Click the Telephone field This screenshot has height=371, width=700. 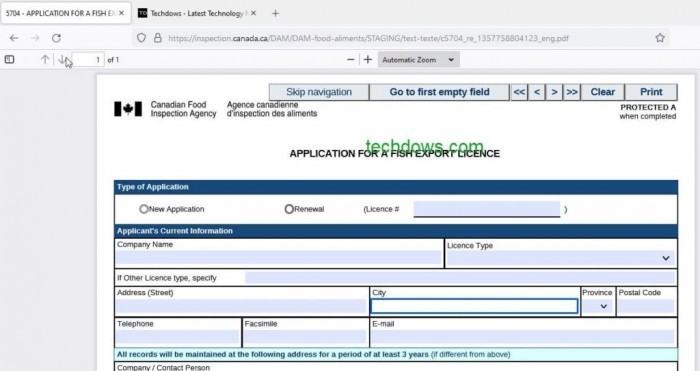(x=178, y=337)
